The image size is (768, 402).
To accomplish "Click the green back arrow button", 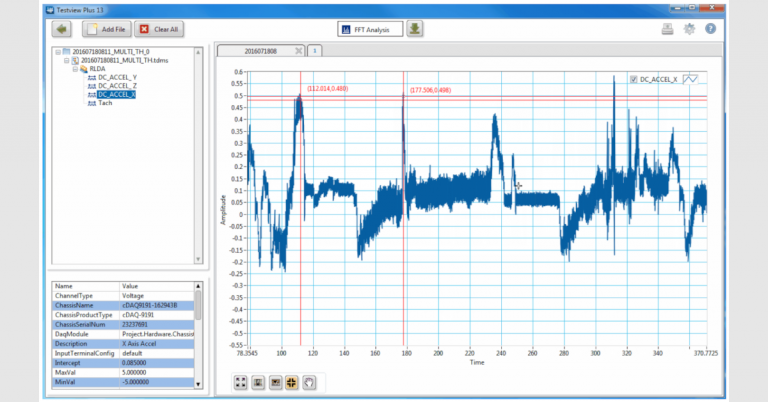I will pos(62,29).
